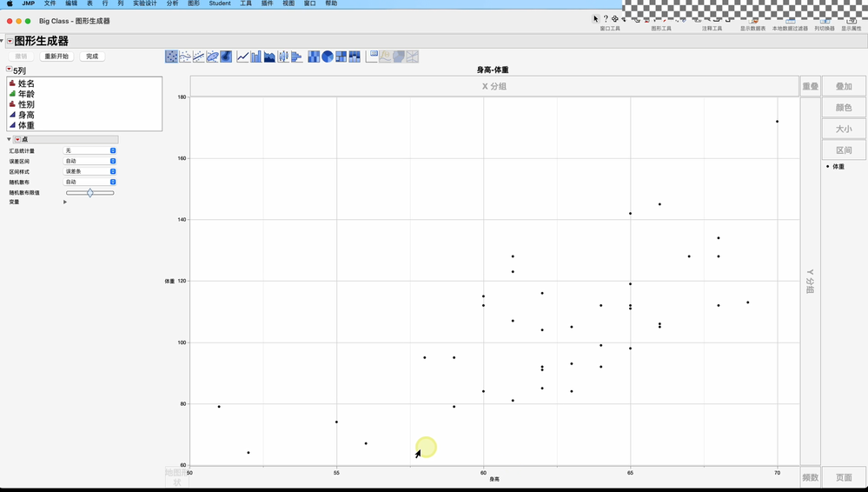
Task: Open the 汇总统计量 dropdown
Action: pyautogui.click(x=89, y=150)
